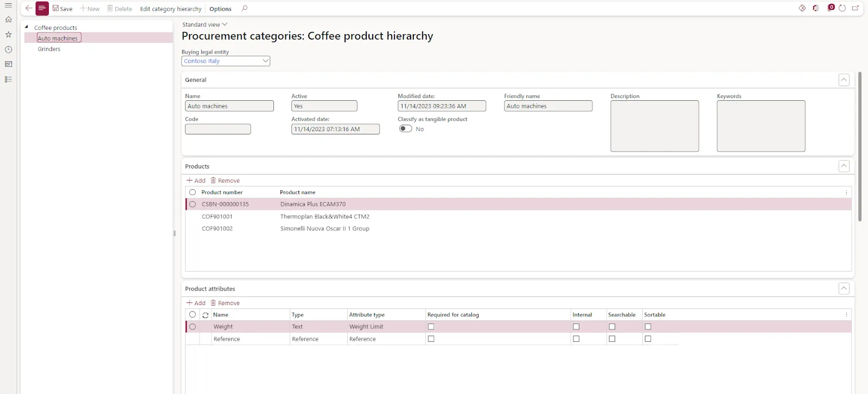868x394 pixels.
Task: Select CSBN-000000135 row radio
Action: (193, 204)
